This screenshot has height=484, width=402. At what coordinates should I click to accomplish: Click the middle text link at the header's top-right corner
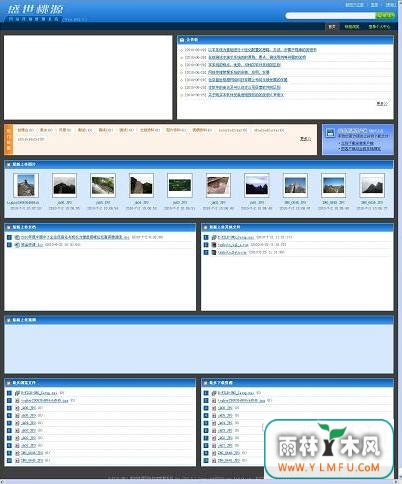374,5
